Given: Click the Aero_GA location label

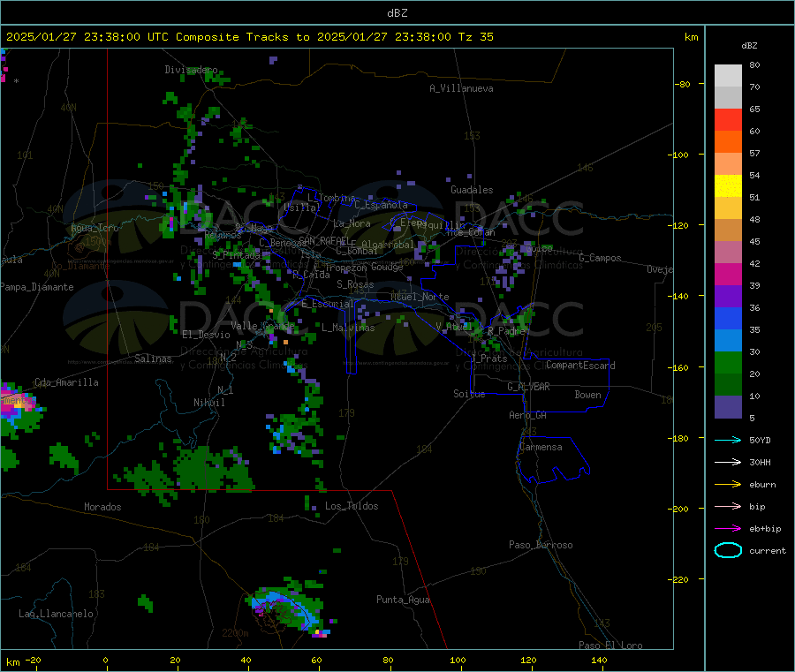Looking at the screenshot, I should click(527, 415).
